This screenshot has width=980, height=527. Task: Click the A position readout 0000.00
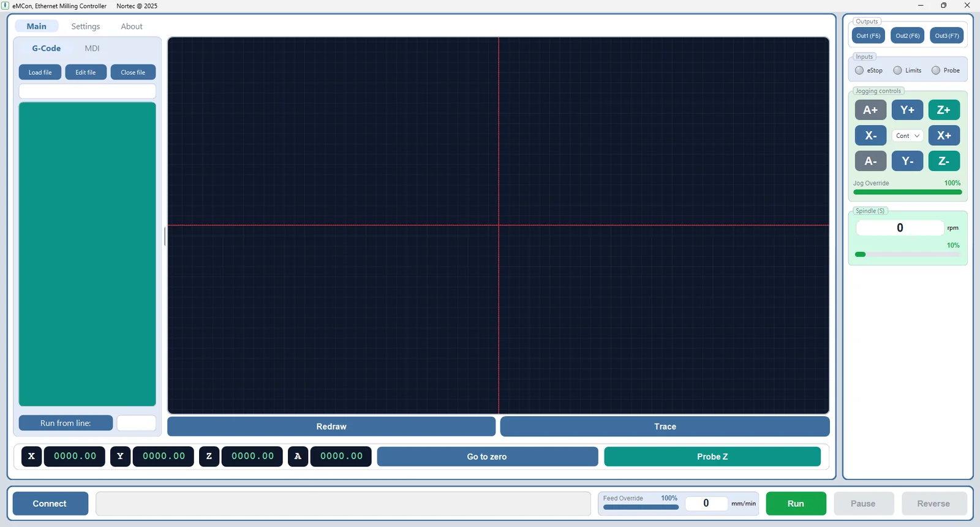[341, 457]
